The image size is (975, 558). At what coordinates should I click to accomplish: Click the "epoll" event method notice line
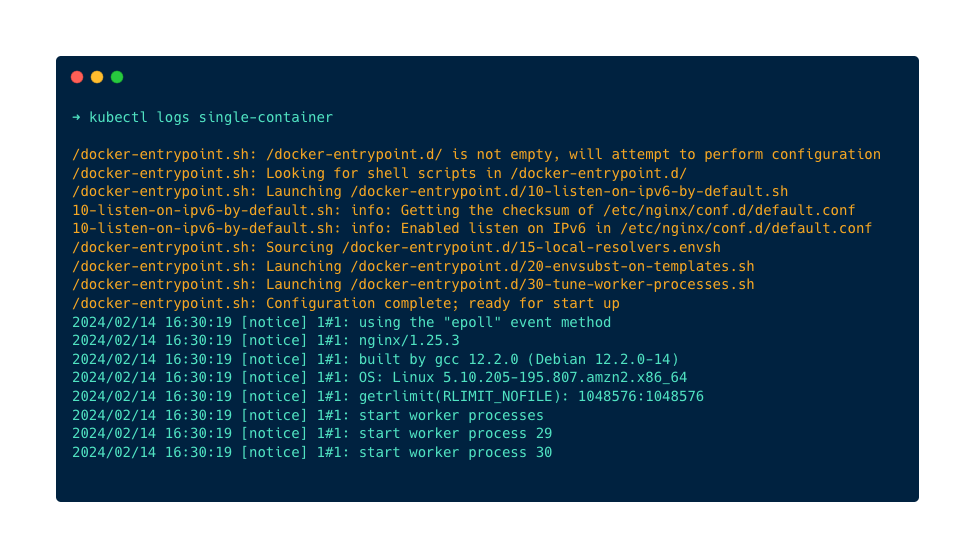341,322
